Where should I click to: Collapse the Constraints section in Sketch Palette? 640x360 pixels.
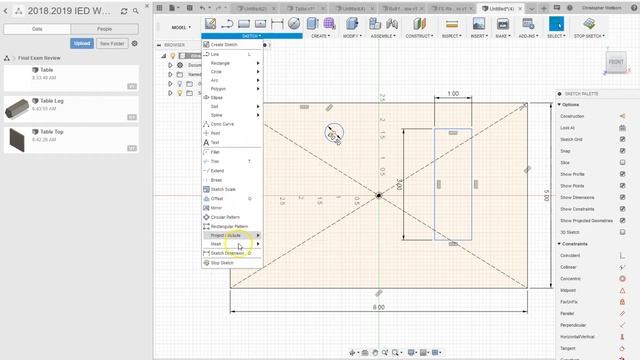[x=560, y=244]
